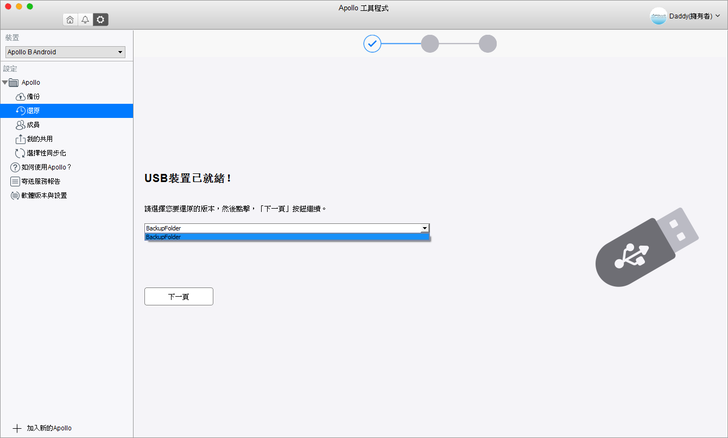Open notifications bell icon

(x=85, y=20)
